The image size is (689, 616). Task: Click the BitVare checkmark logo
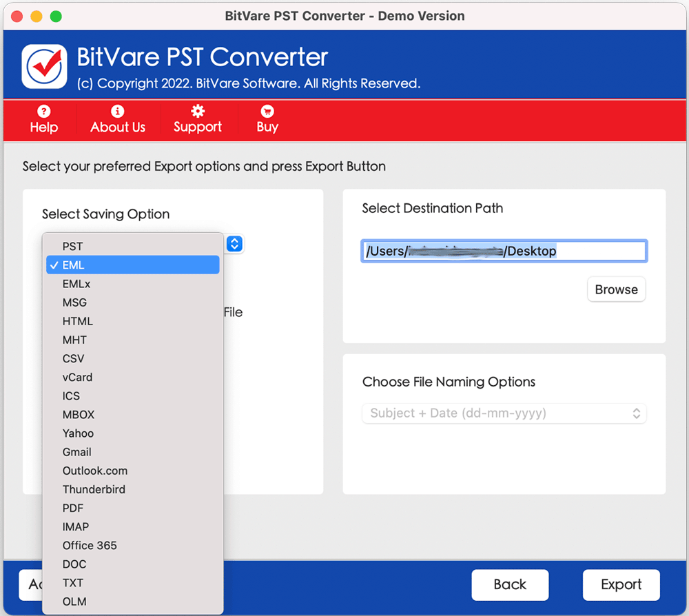pyautogui.click(x=44, y=67)
